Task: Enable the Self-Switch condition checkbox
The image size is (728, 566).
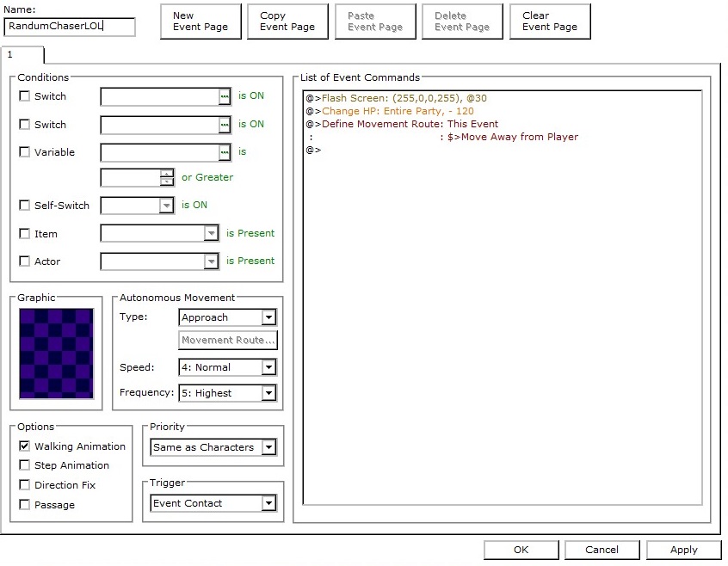Action: click(x=24, y=205)
